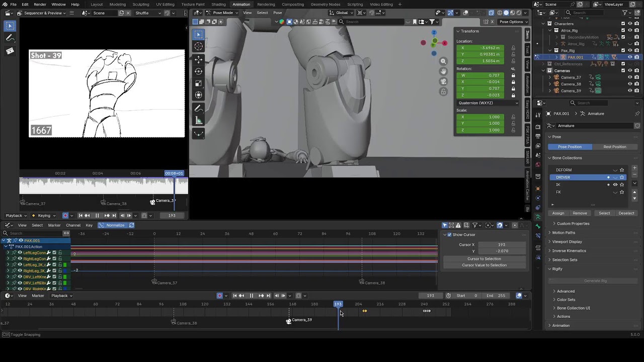Toggle Normalize refresh icon in graph editor
The image size is (644, 362).
coord(131,225)
